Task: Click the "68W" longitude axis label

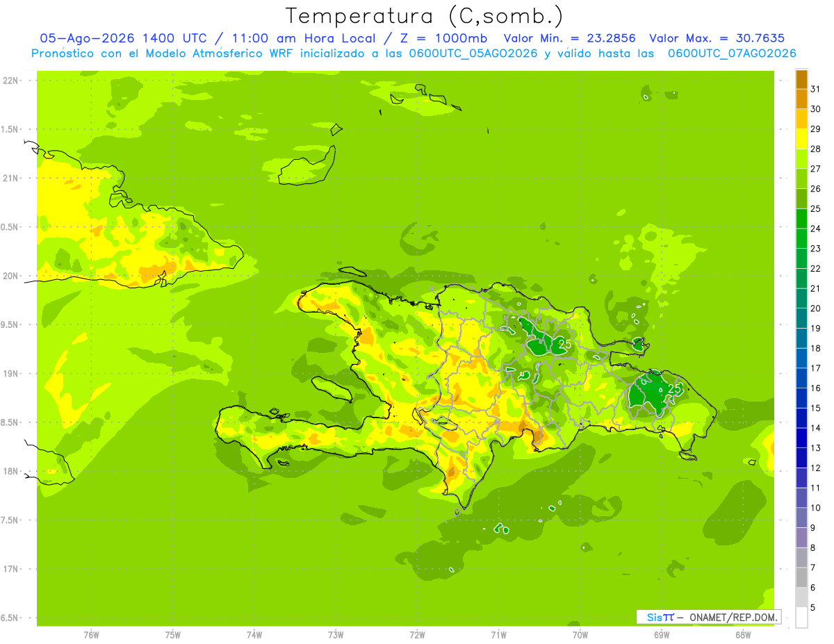Action: 743,634
